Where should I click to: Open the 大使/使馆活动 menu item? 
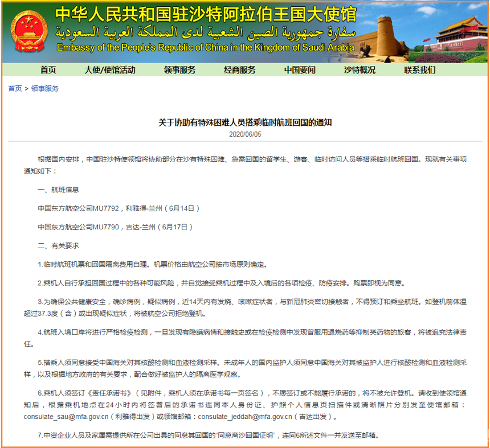(110, 70)
